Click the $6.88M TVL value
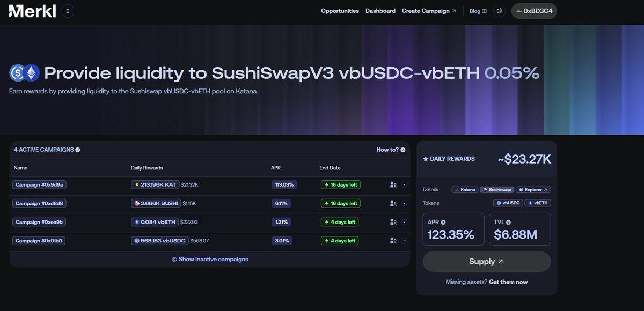 (x=515, y=234)
